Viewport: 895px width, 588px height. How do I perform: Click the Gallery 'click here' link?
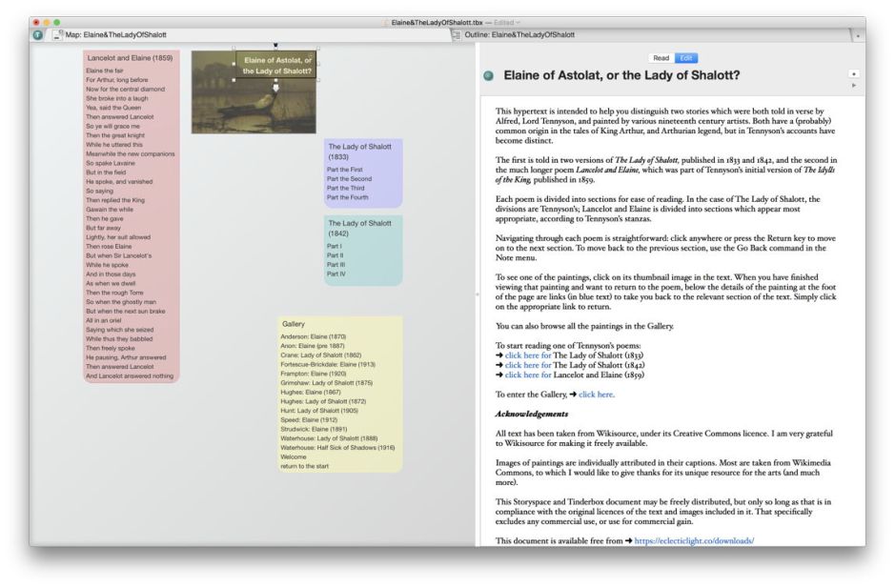(x=596, y=394)
